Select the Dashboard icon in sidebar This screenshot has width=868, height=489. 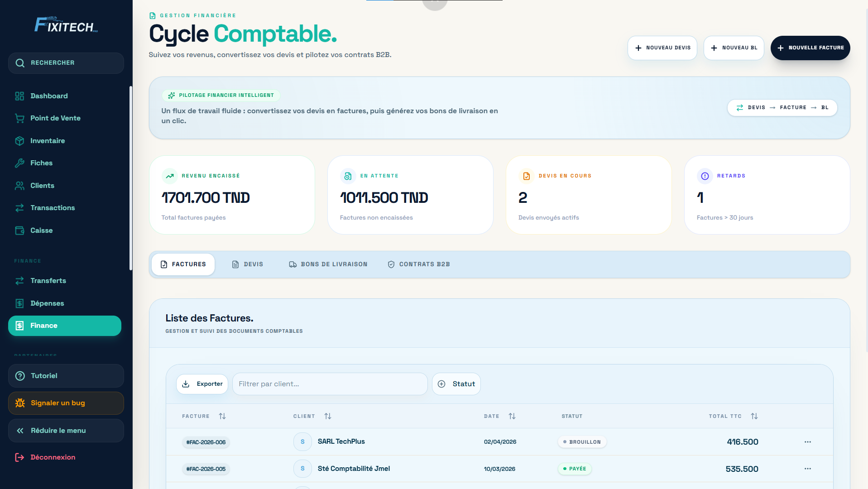(19, 96)
